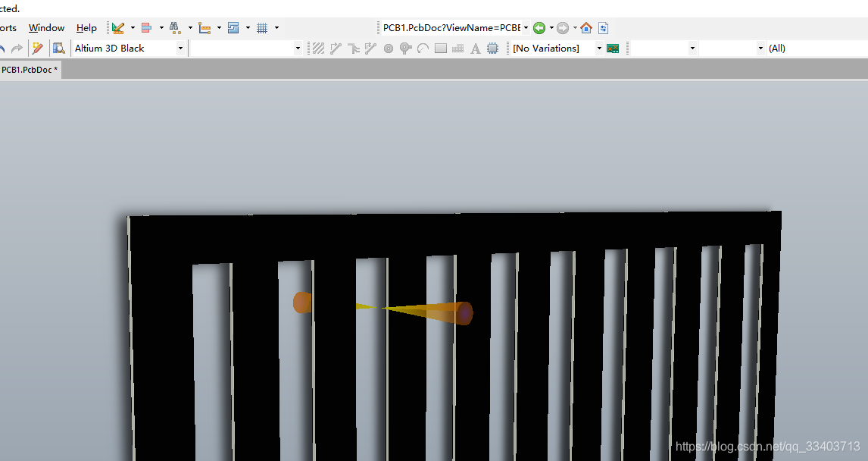Click the place dimension icon

205,28
